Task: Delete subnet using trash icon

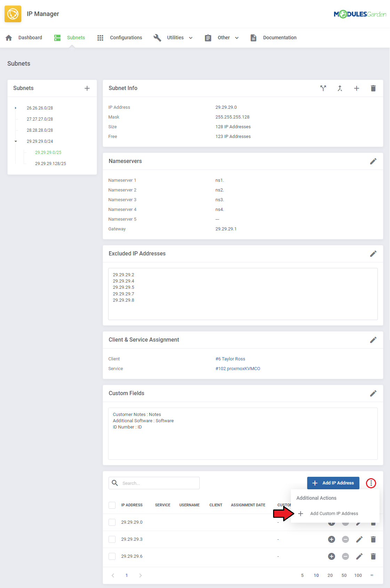Action: point(373,88)
